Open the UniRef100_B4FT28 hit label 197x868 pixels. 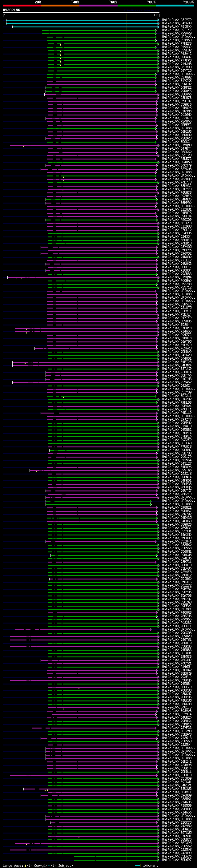(177, 362)
